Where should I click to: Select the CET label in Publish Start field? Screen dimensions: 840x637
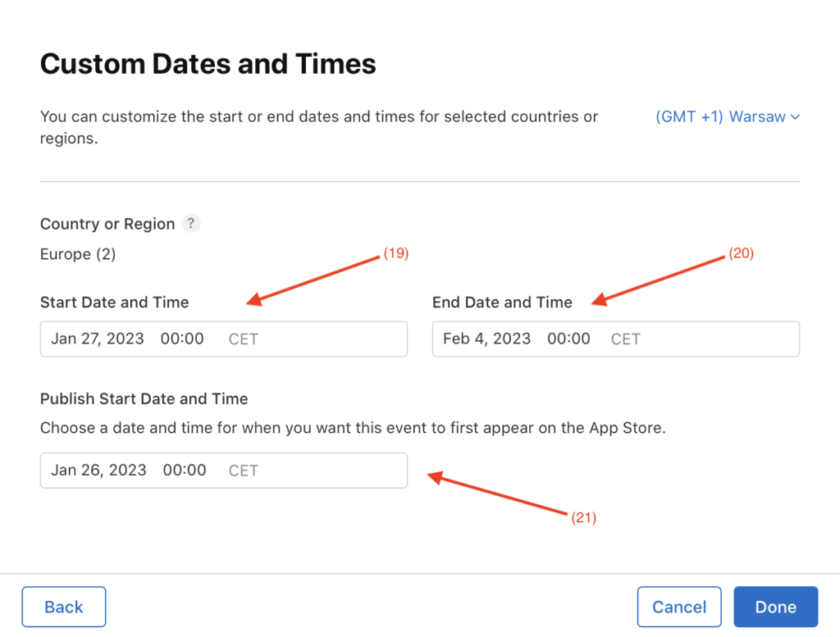click(x=243, y=470)
